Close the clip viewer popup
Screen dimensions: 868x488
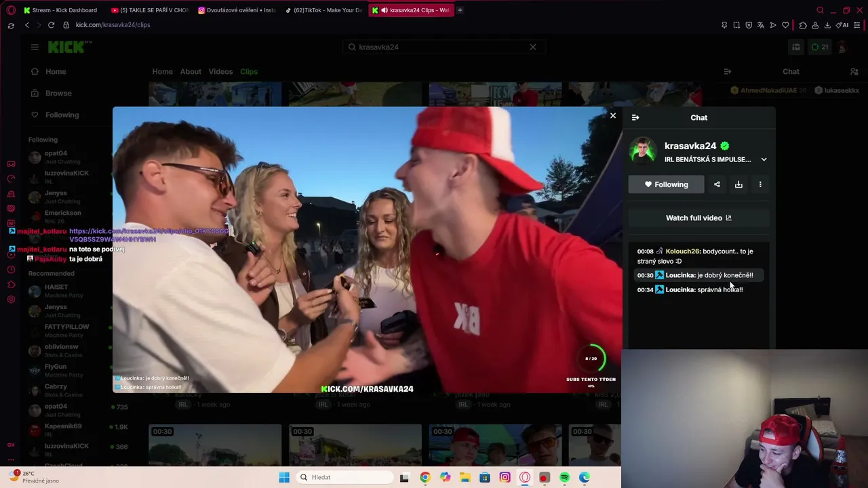[613, 116]
